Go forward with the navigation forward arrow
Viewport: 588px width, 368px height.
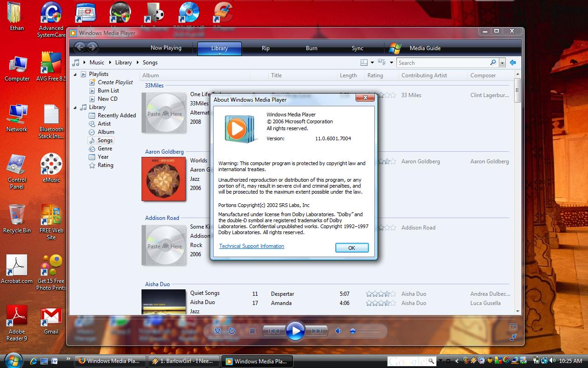pos(92,47)
